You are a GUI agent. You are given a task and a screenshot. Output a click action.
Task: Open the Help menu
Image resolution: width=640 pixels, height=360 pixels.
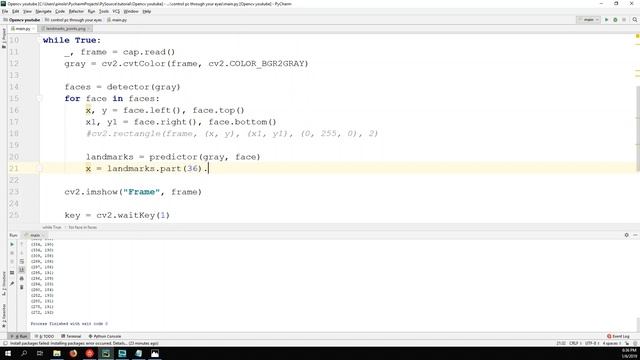coord(147,11)
